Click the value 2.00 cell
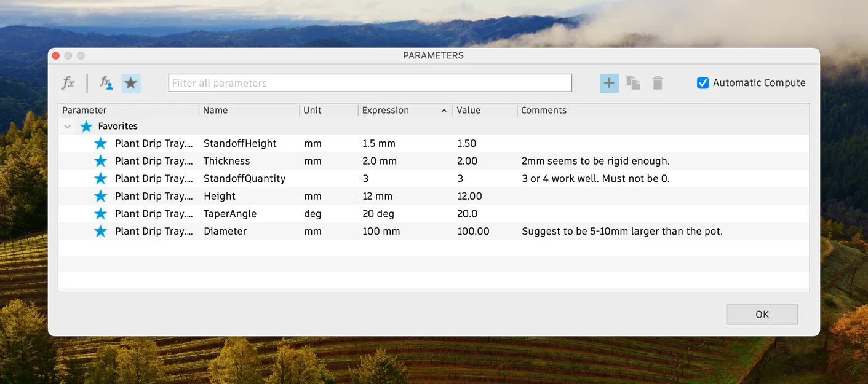The image size is (868, 384). (467, 161)
